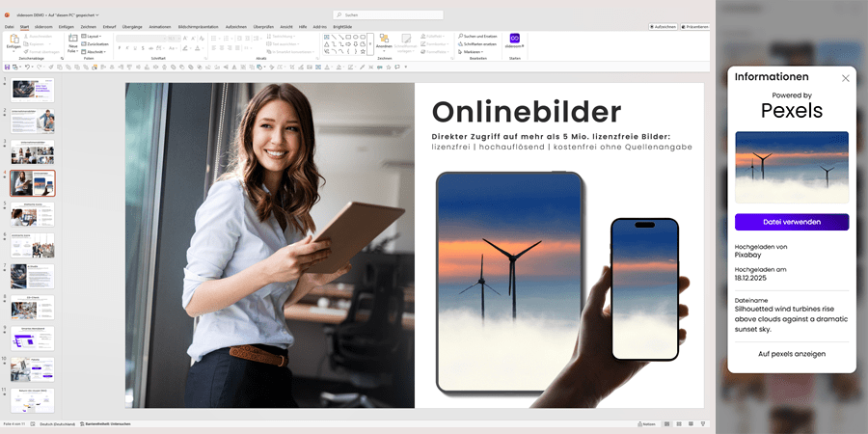Toggle Barrierefreiheit check in status bar
Screen dimensions: 868x434
click(x=106, y=423)
